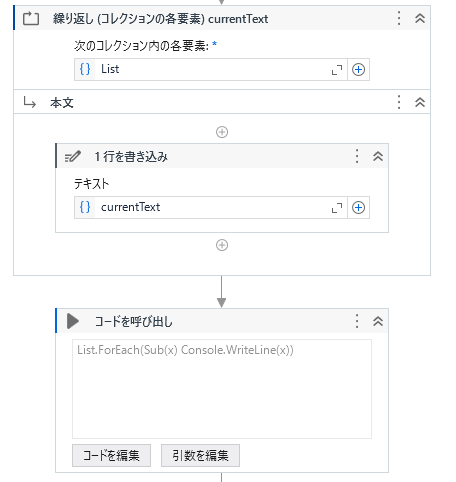Collapse the 繰り返し (コレクションの各要素) activity
Screen dimensions: 456x482
pyautogui.click(x=420, y=18)
